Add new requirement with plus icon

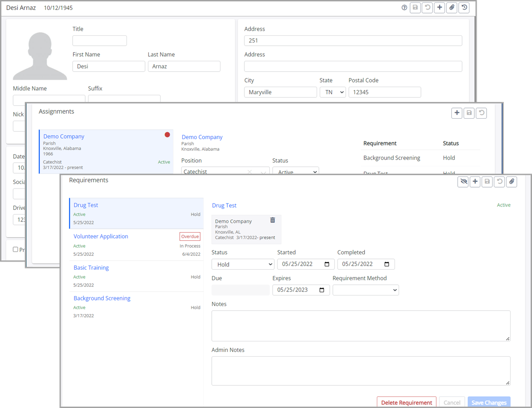pyautogui.click(x=475, y=182)
